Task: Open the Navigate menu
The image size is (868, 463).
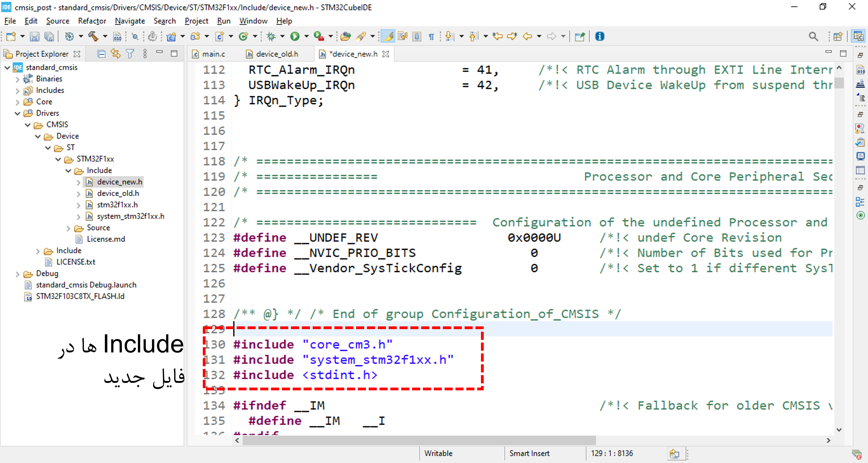Action: coord(130,21)
